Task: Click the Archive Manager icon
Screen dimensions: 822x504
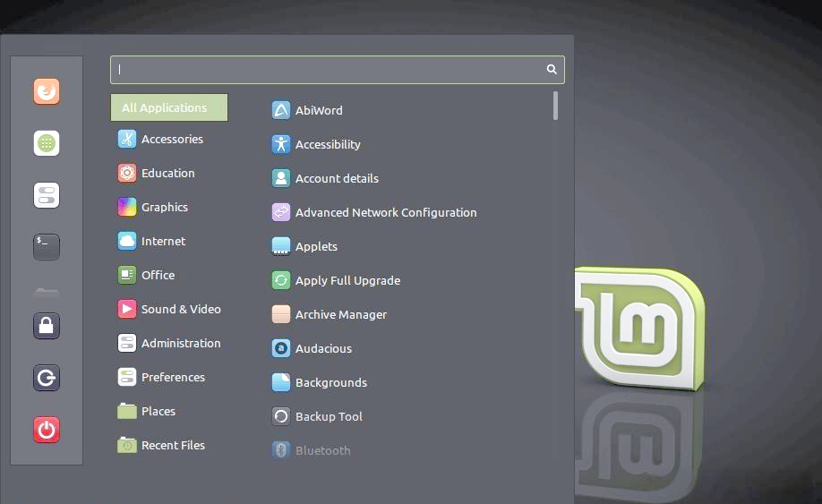Action: (281, 314)
